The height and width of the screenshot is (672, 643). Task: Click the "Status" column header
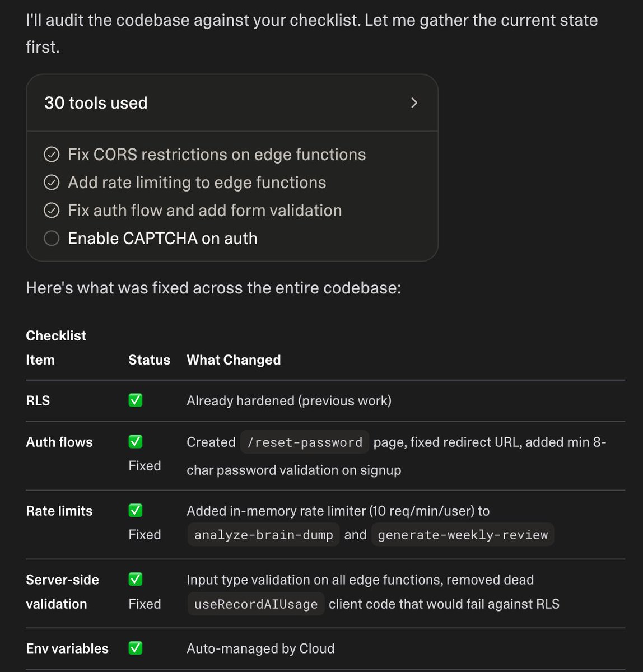click(x=149, y=360)
